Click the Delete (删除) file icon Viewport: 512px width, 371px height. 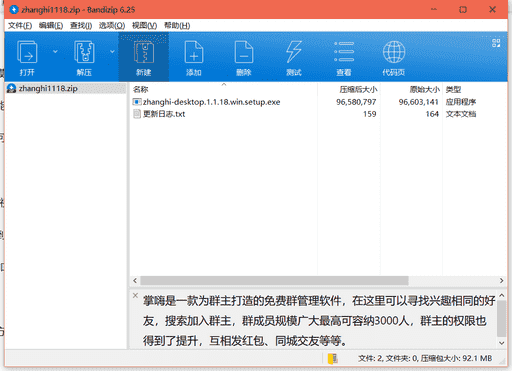[x=244, y=52]
